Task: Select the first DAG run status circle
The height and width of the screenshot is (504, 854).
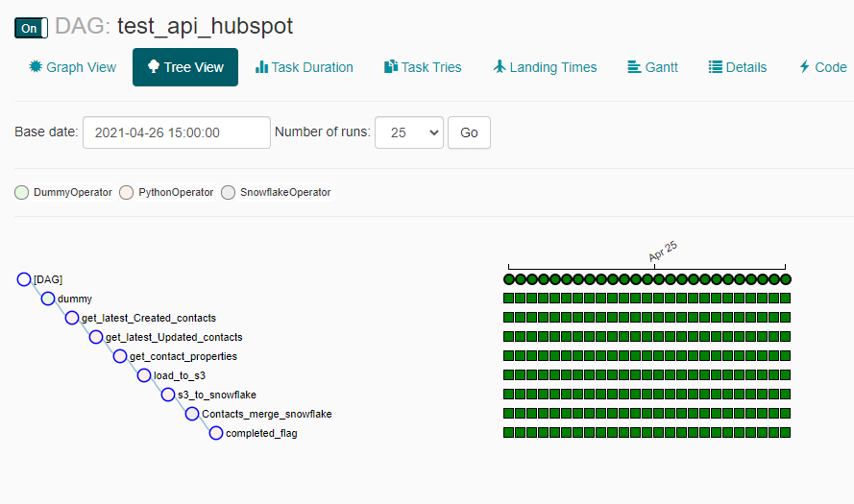Action: pyautogui.click(x=509, y=279)
